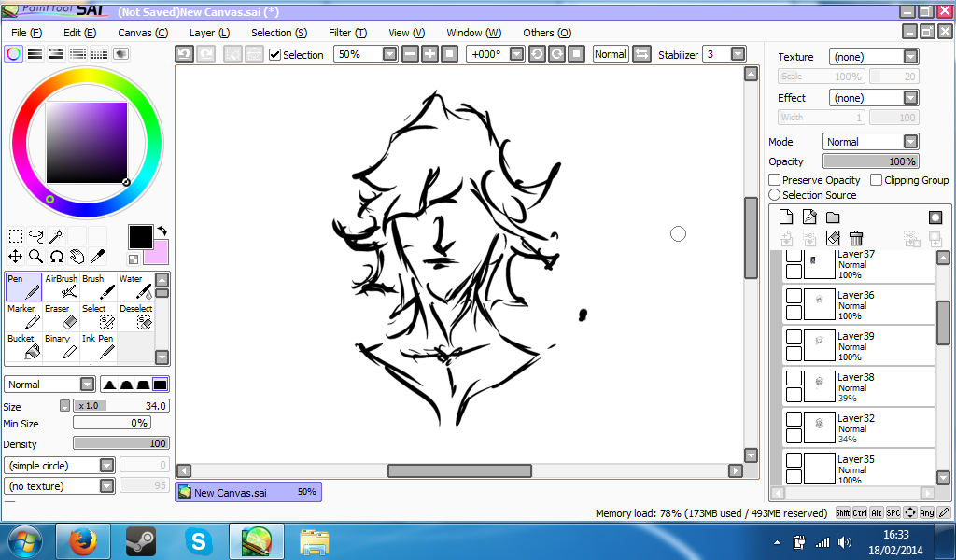
Task: Open the Layer menu
Action: [209, 33]
